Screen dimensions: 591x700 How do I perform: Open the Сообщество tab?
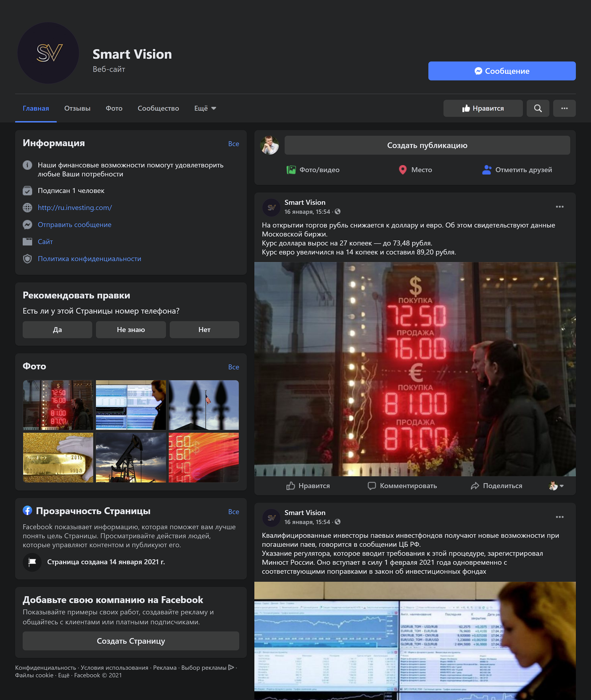158,108
